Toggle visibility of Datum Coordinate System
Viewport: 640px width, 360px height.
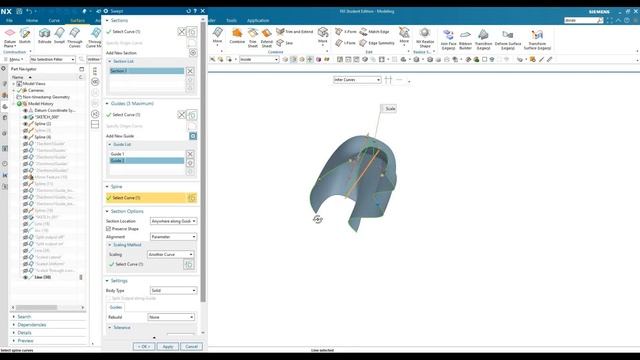point(25,110)
